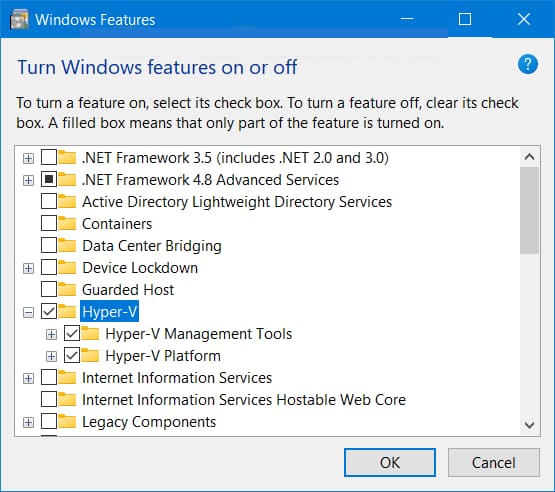Click the Legacy Components folder icon
Viewport: 555px width, 492px height.
coord(67,422)
